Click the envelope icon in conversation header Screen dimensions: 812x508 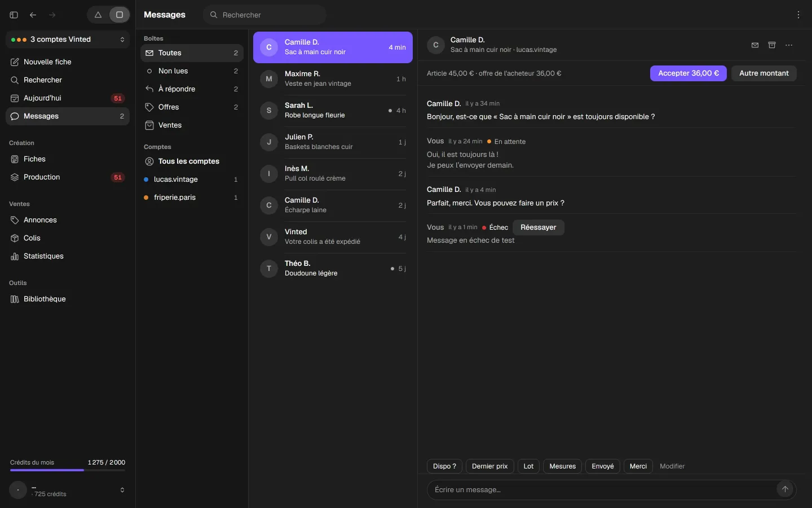[755, 45]
